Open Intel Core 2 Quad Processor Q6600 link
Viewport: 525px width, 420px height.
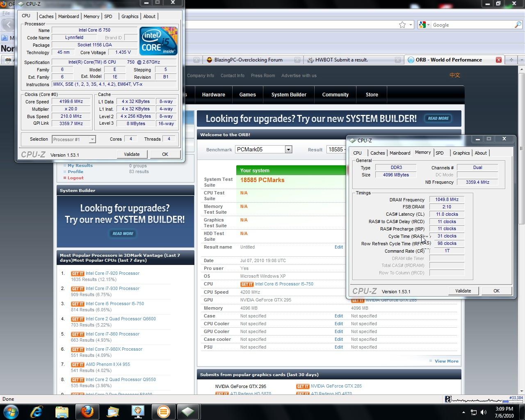coord(121,319)
